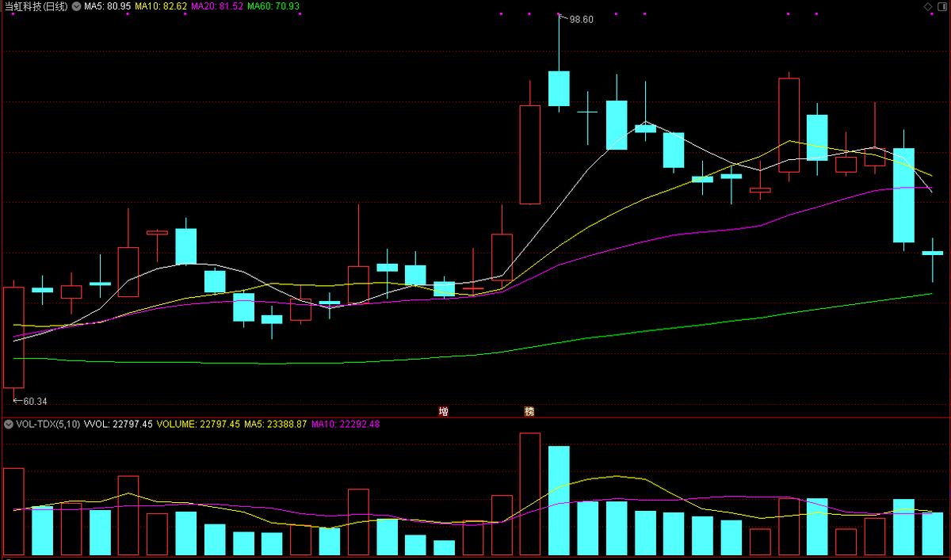The height and width of the screenshot is (560, 951).
Task: Open the indicator dropdown beside 当虹科技(日线)
Action: 76,6
